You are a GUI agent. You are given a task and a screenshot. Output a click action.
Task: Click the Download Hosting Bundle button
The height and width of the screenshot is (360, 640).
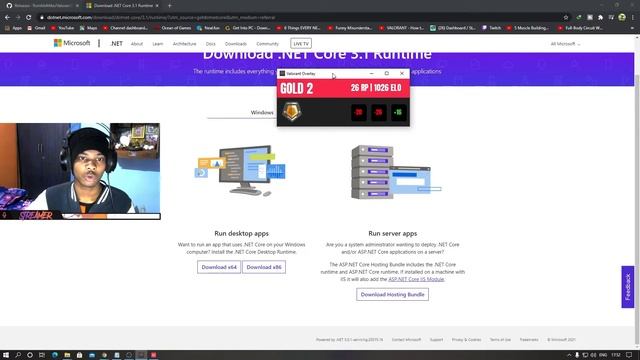pyautogui.click(x=392, y=294)
